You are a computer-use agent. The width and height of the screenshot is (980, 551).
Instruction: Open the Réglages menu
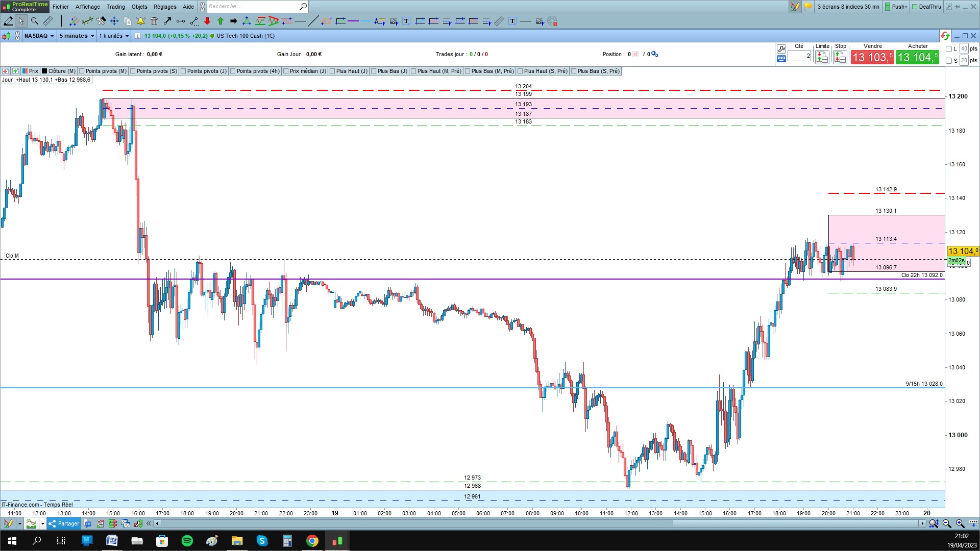click(x=164, y=7)
